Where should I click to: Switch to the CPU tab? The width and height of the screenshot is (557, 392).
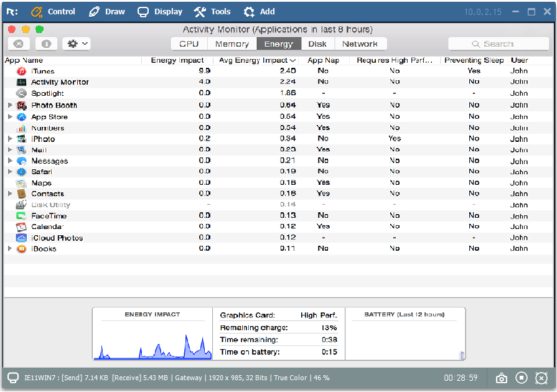pyautogui.click(x=189, y=44)
